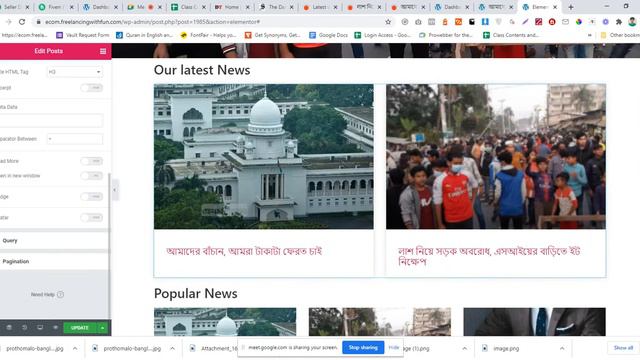The width and height of the screenshot is (640, 360).
Task: Toggle the Excerpt switch
Action: 91,88
